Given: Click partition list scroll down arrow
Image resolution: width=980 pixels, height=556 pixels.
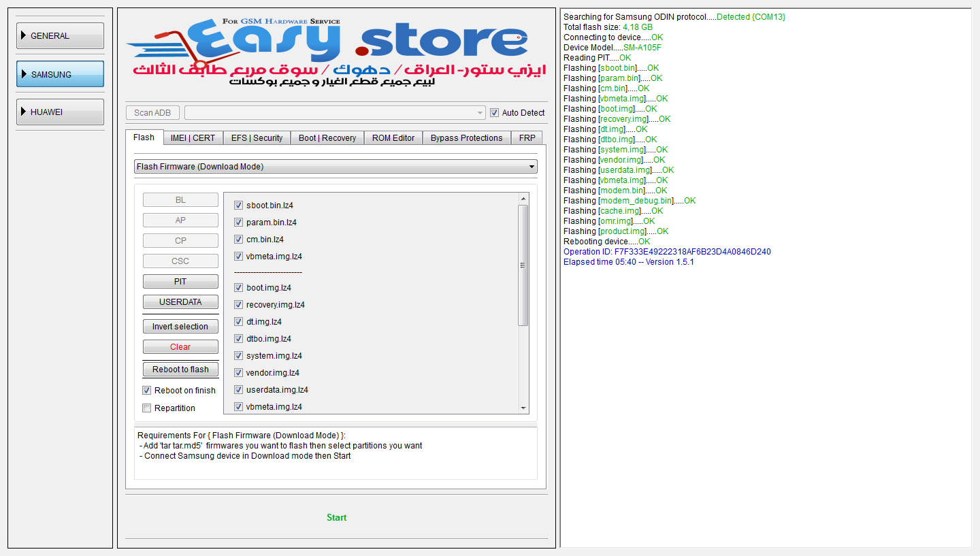Looking at the screenshot, I should tap(523, 408).
